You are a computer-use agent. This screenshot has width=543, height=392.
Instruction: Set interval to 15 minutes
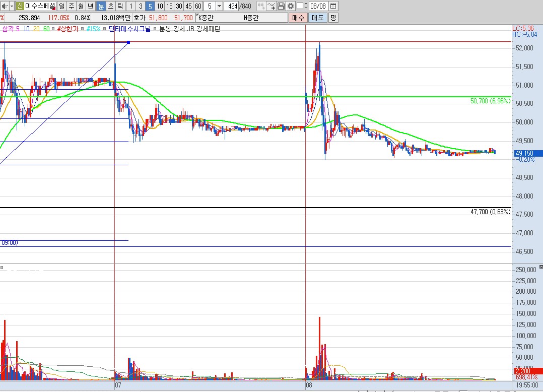[x=169, y=6]
